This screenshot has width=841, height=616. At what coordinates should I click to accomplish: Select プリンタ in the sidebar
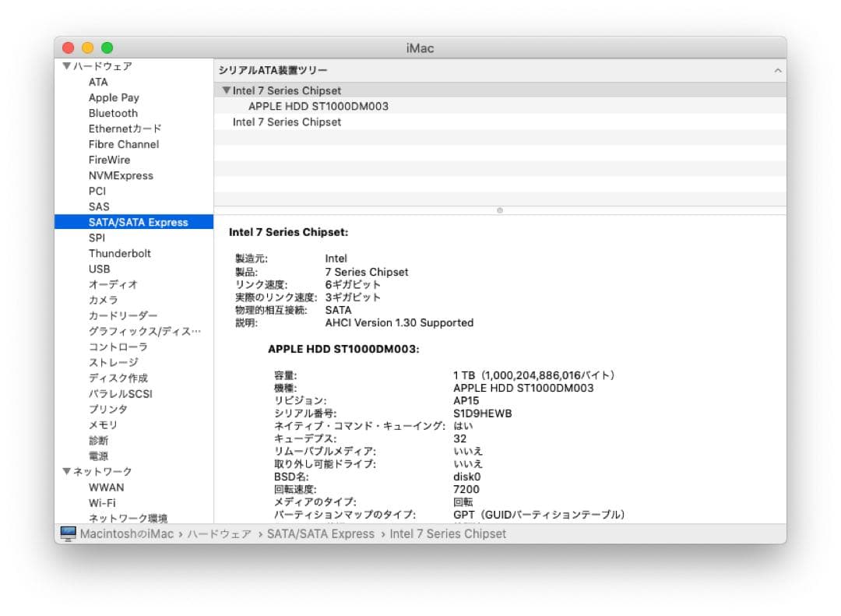107,409
